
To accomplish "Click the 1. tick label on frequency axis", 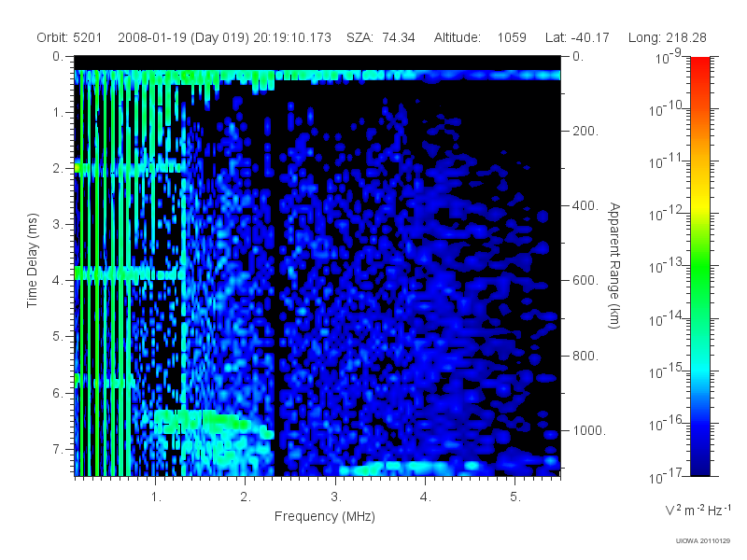I will (x=156, y=497).
